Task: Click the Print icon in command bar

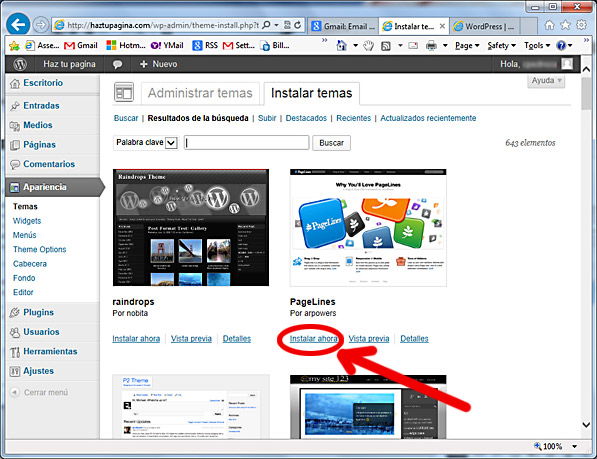Action: click(x=431, y=46)
